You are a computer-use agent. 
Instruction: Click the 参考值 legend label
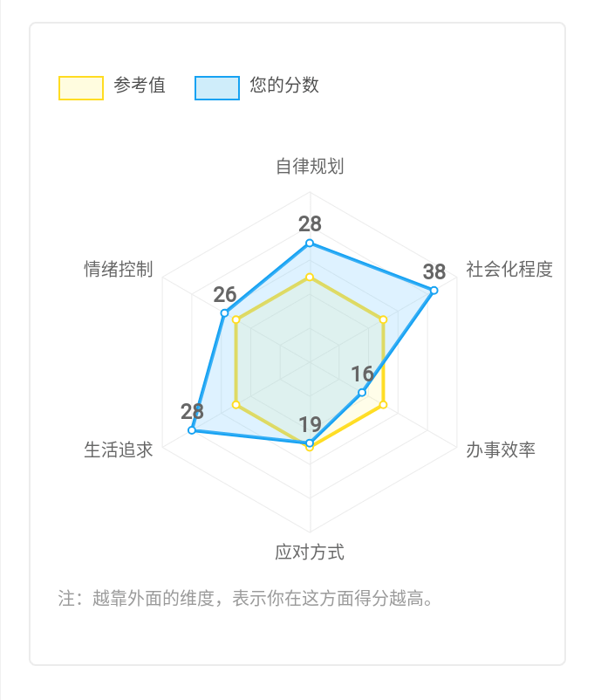[140, 86]
